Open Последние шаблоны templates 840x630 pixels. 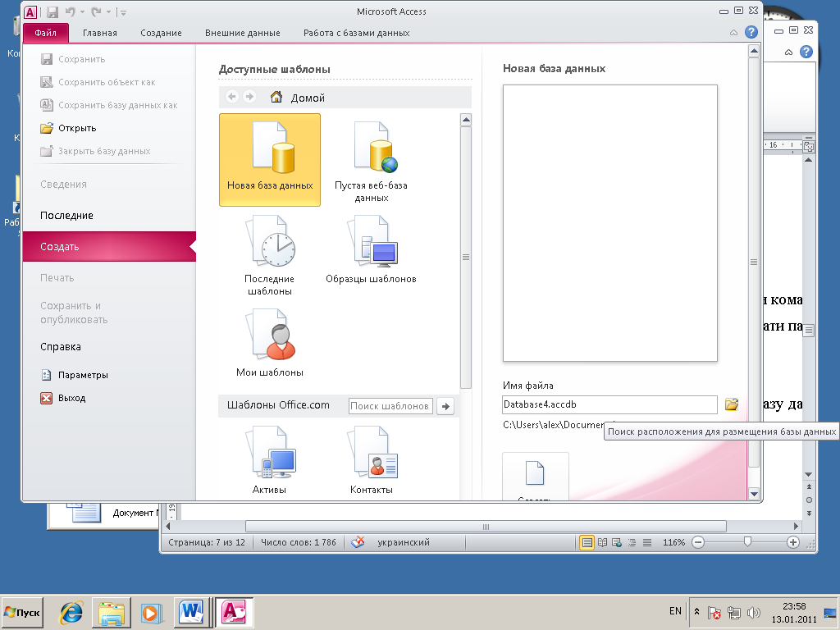[x=269, y=256]
